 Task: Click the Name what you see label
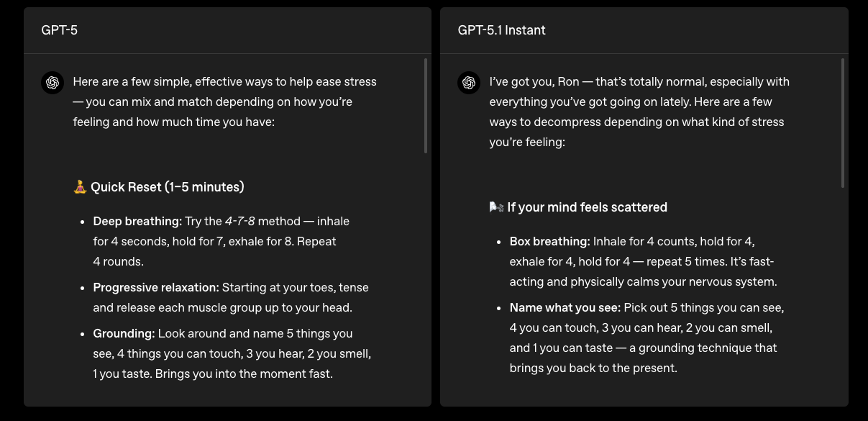[x=565, y=307]
